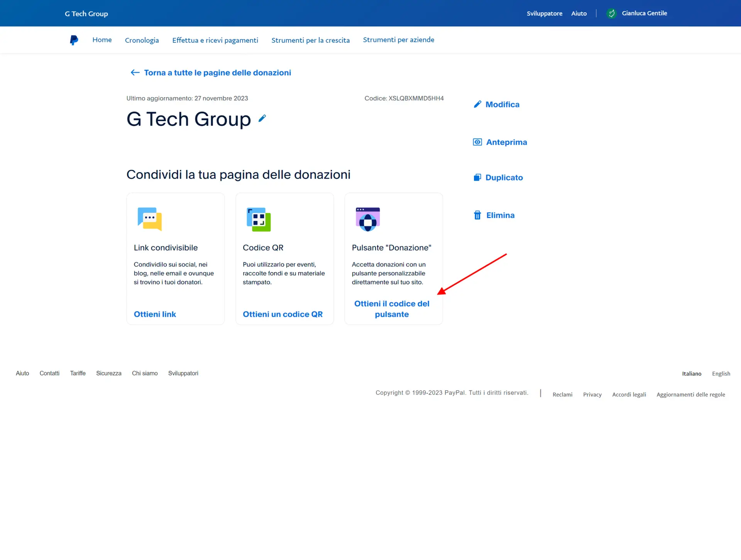Select Italiano language
The image size is (741, 560).
click(x=692, y=374)
